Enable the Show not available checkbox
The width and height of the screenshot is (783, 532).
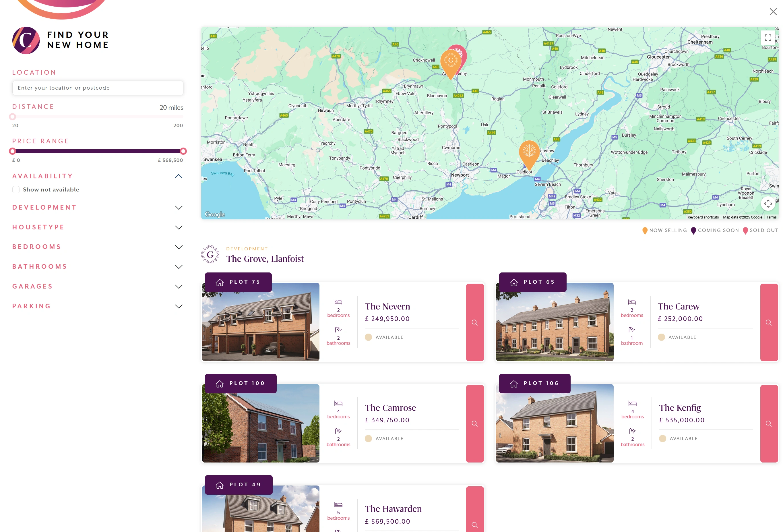click(16, 189)
